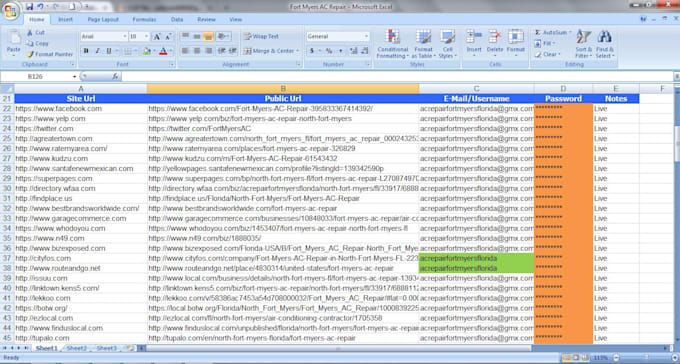The height and width of the screenshot is (364, 680).
Task: Select the row 30 header
Action: click(7, 188)
